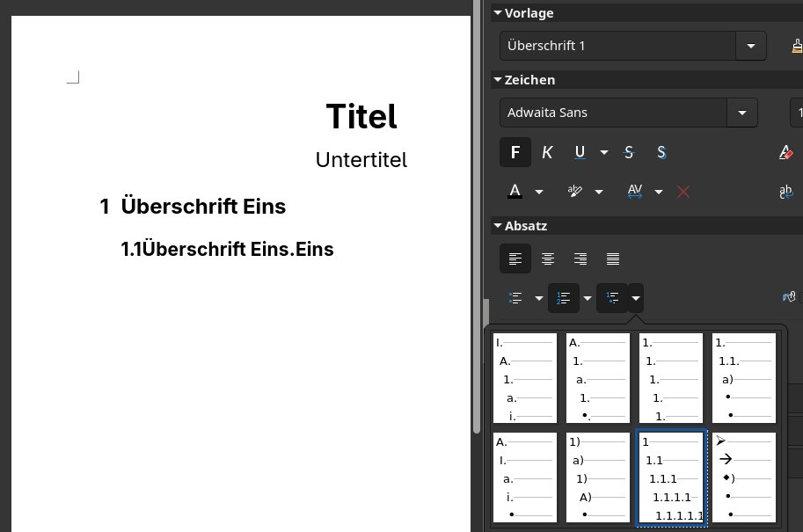This screenshot has height=532, width=803.
Task: Open the paragraph style Überschrift 1 dropdown
Action: click(x=751, y=45)
